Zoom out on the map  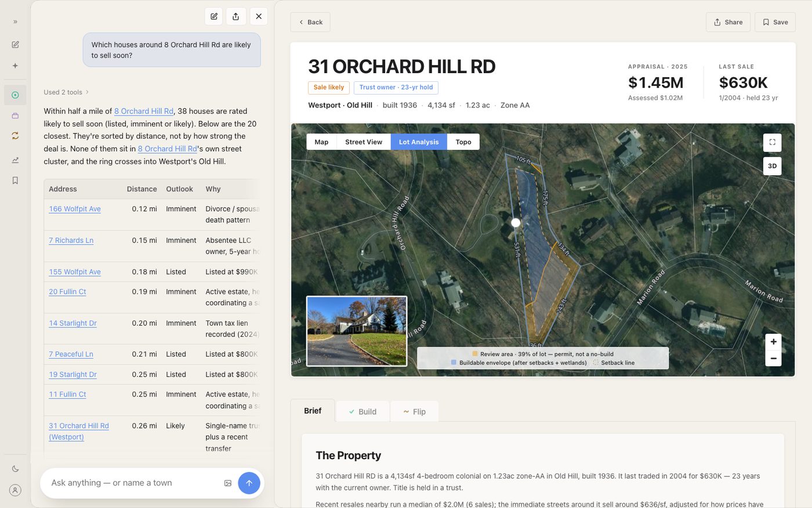click(773, 359)
